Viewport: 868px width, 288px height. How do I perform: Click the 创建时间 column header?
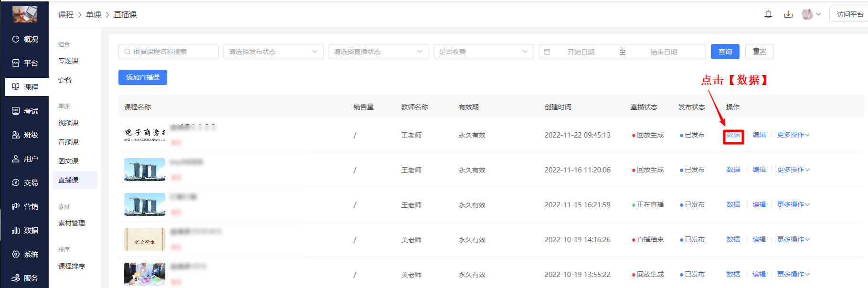(558, 107)
